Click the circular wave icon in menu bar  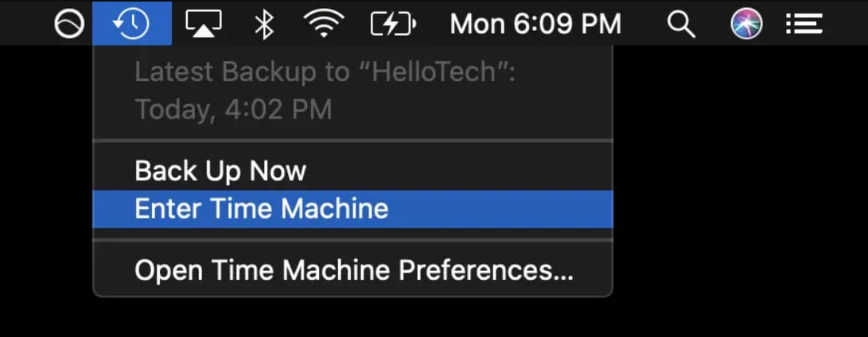(x=69, y=25)
